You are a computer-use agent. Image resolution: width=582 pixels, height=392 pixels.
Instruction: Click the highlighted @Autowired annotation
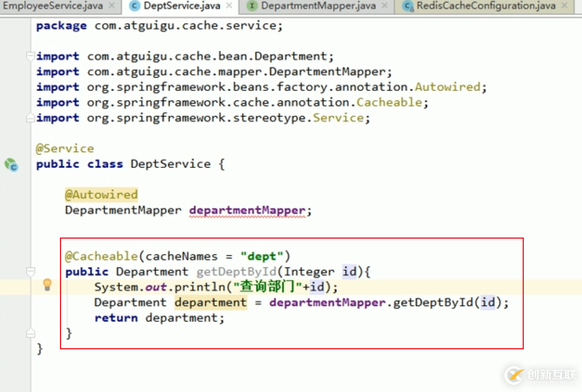[x=101, y=195]
